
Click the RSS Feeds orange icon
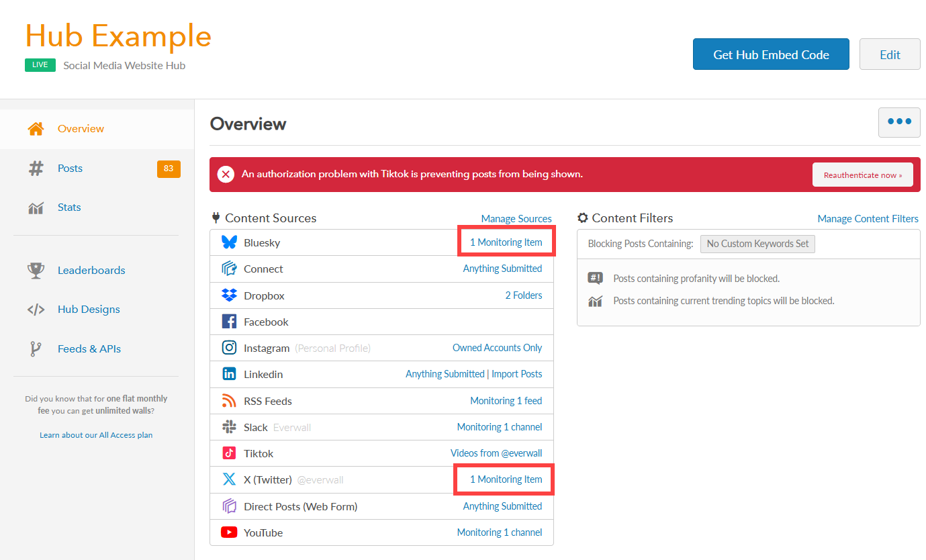[x=229, y=401]
